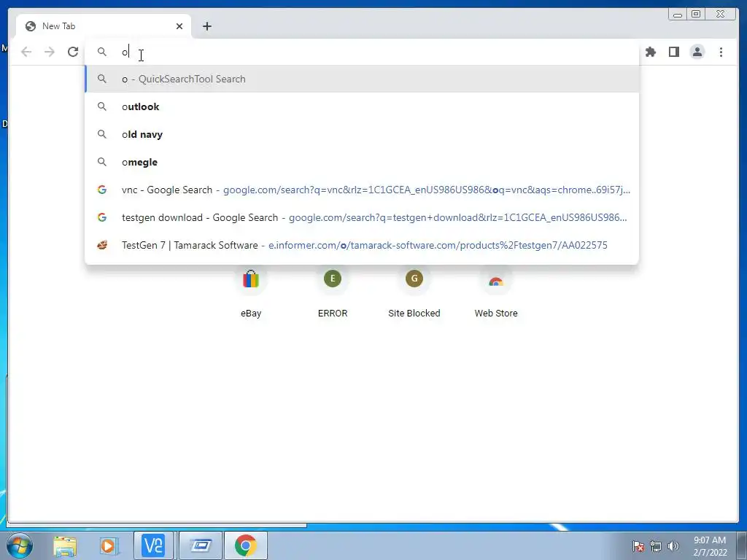This screenshot has width=747, height=560.
Task: Click the search icon beside omegle
Action: [x=102, y=162]
